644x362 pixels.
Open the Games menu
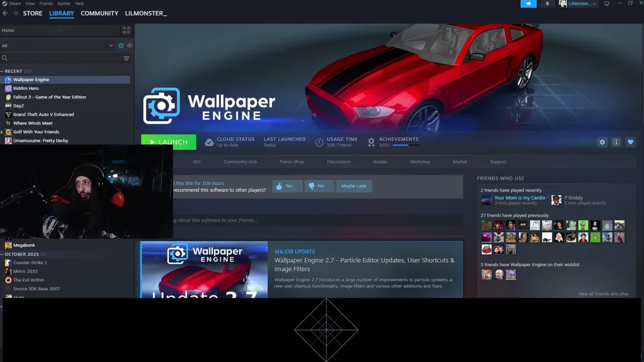point(64,4)
